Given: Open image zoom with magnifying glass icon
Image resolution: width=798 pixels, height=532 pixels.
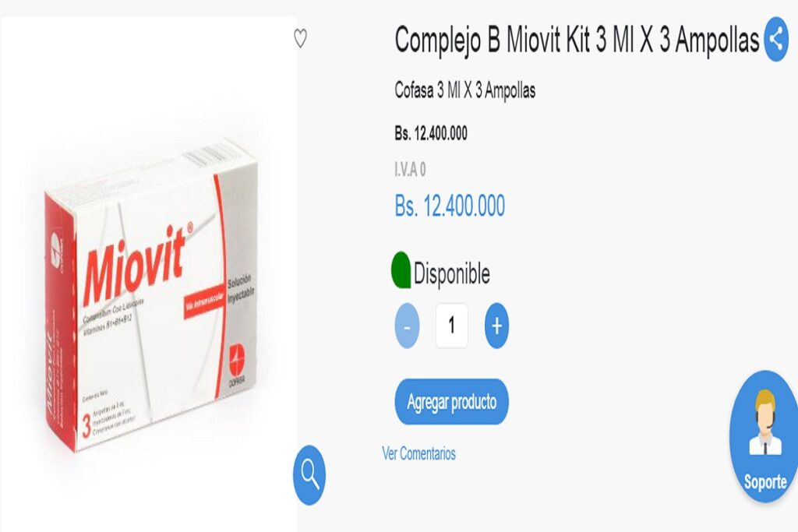Looking at the screenshot, I should 309,475.
